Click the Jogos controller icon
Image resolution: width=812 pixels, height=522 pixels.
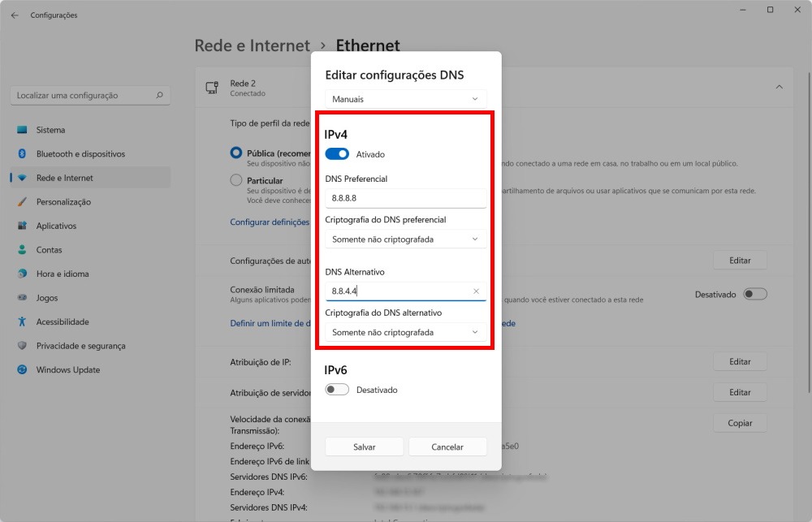(22, 297)
